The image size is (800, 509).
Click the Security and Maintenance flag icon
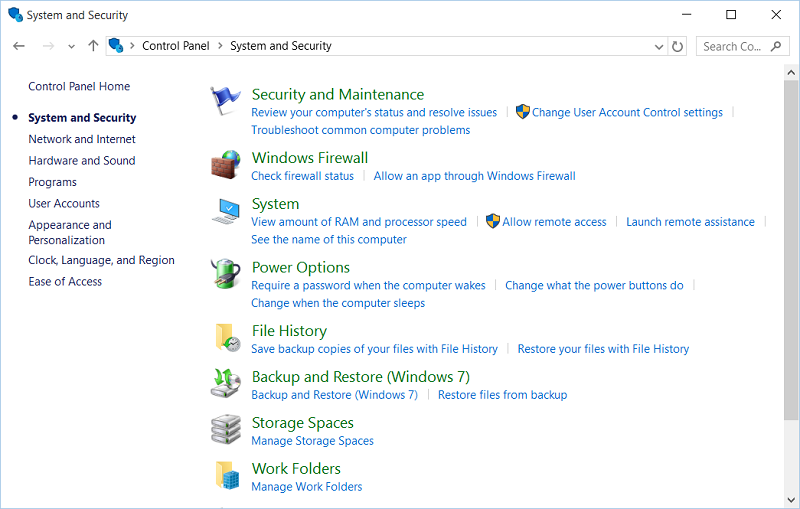(x=226, y=102)
